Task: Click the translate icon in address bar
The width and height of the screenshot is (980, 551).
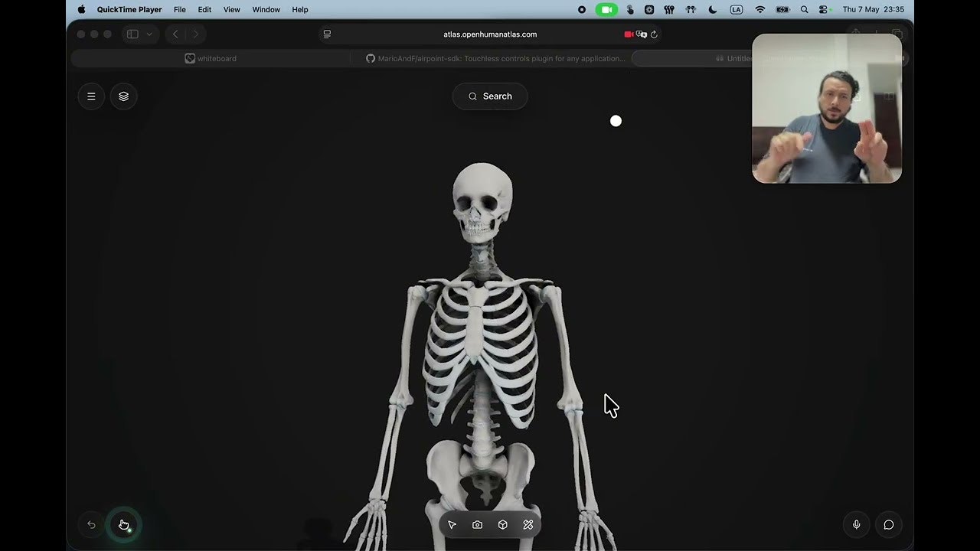Action: (x=642, y=34)
